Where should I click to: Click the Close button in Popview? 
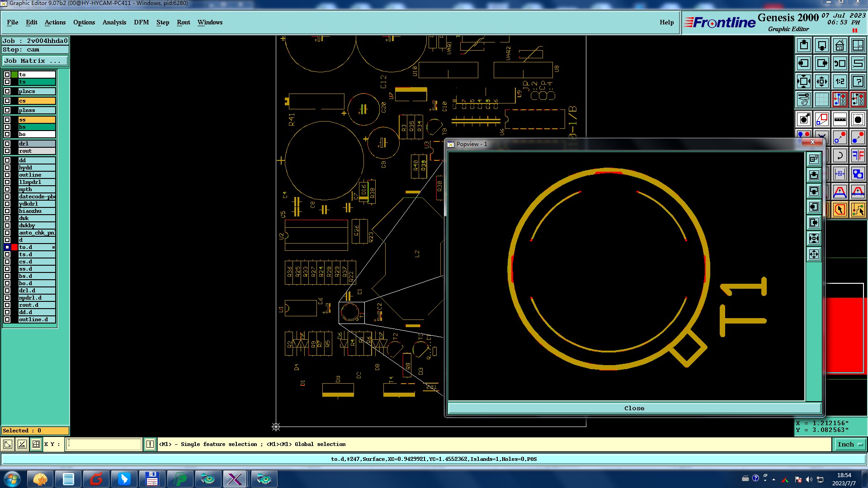634,408
